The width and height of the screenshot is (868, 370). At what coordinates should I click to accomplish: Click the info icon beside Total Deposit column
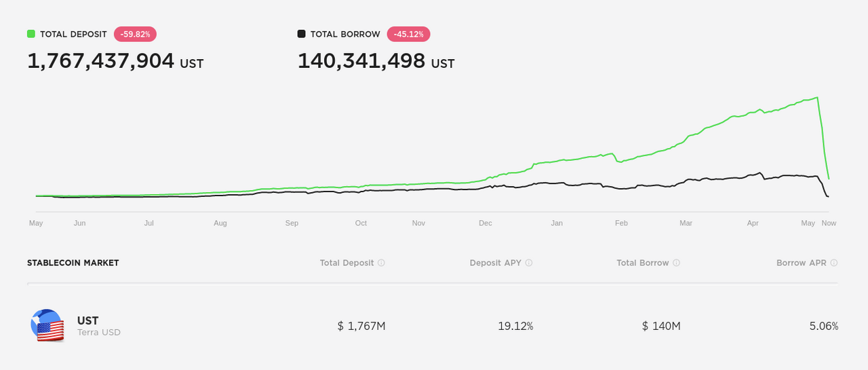(x=381, y=263)
